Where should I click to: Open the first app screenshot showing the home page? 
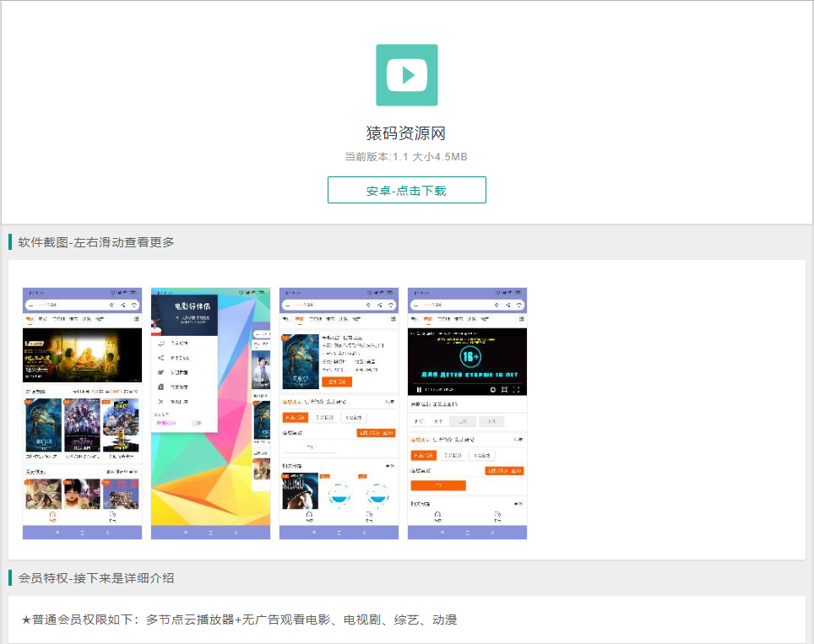coord(82,413)
